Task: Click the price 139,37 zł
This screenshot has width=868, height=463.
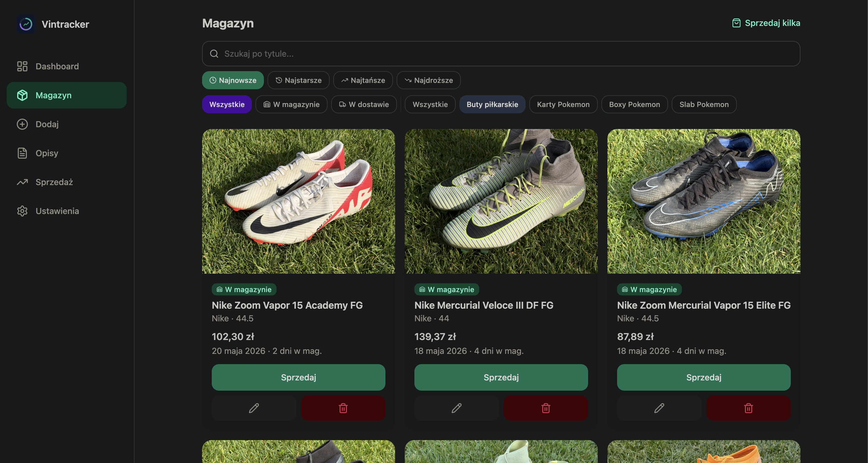Action: tap(435, 337)
